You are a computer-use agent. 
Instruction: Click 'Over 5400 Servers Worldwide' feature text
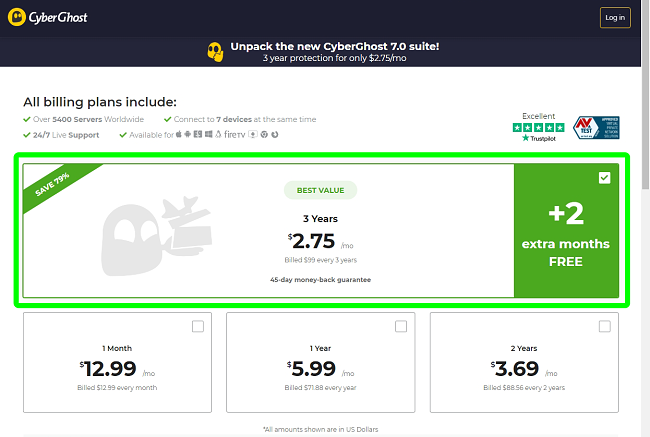88,119
